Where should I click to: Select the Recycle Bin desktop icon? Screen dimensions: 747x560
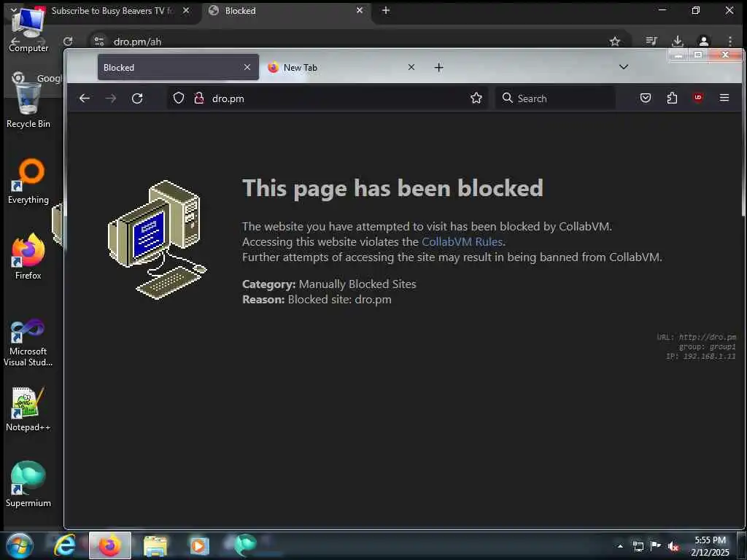28,105
